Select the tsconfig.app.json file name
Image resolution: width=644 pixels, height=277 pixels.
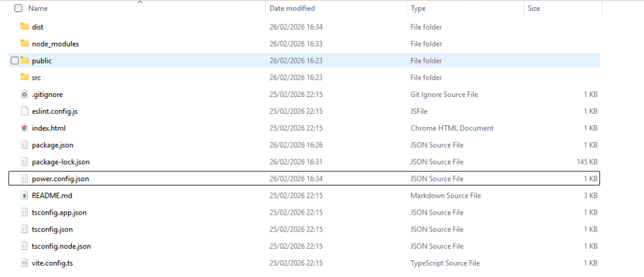click(59, 213)
